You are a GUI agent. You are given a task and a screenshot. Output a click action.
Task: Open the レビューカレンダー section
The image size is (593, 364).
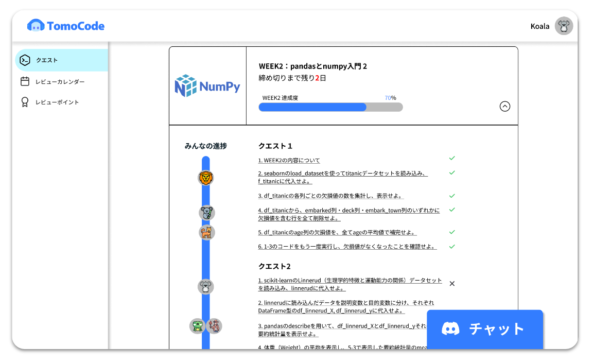(x=59, y=81)
